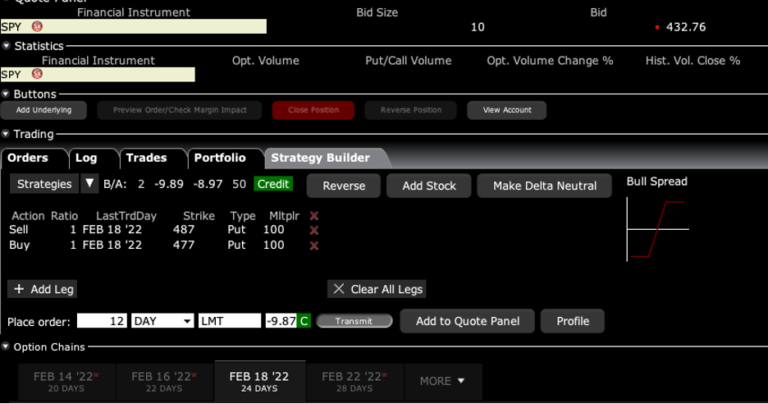Click the Make Delta Neutral button
The image size is (768, 404).
point(544,186)
